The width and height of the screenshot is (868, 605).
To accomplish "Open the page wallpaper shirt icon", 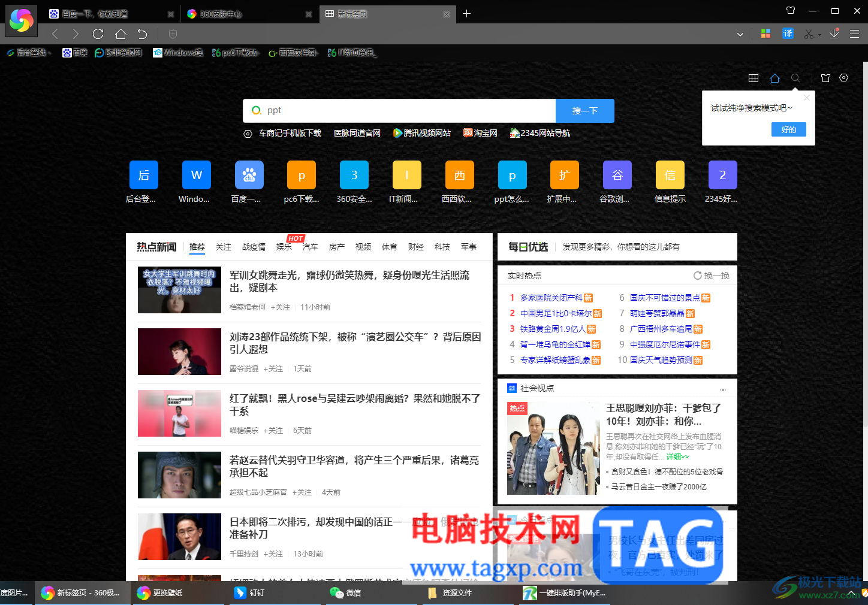I will coord(825,78).
